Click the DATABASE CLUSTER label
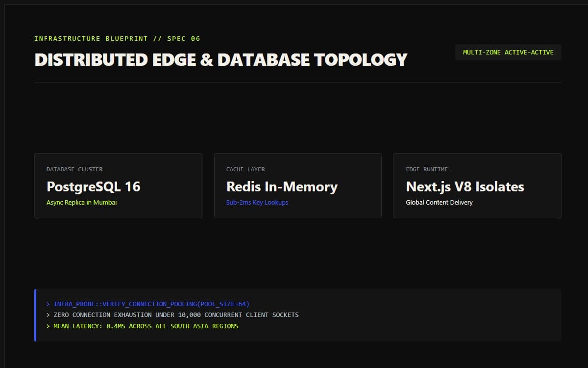588x368 pixels. tap(74, 169)
